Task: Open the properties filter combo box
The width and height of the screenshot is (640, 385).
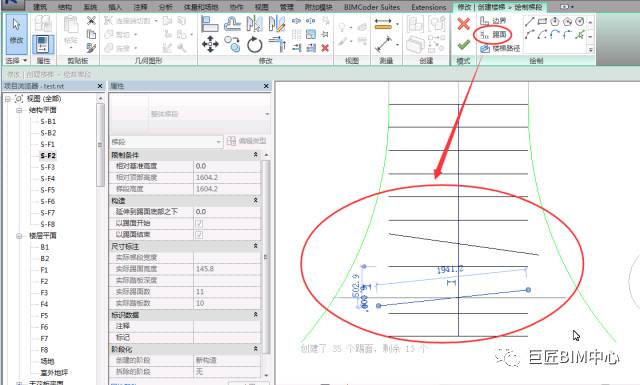Action: (x=166, y=142)
